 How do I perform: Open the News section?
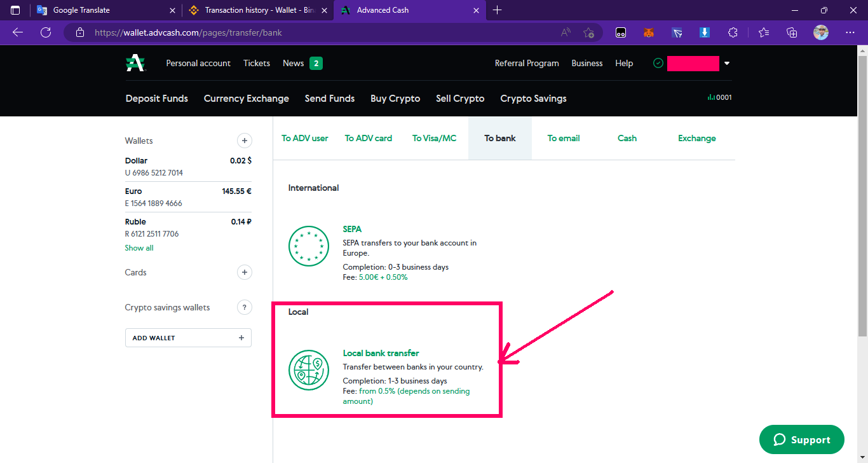[293, 63]
